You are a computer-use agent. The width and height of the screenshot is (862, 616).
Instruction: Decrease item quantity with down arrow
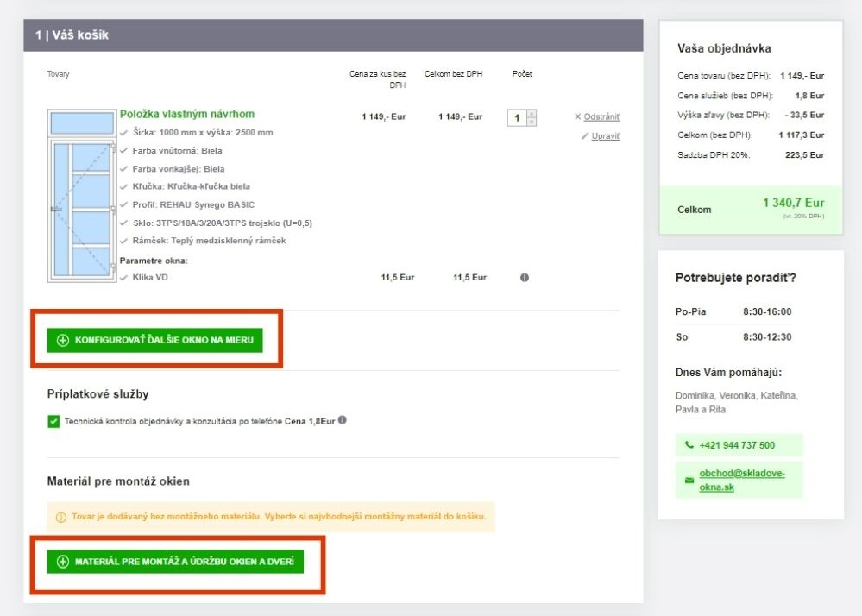pyautogui.click(x=532, y=122)
